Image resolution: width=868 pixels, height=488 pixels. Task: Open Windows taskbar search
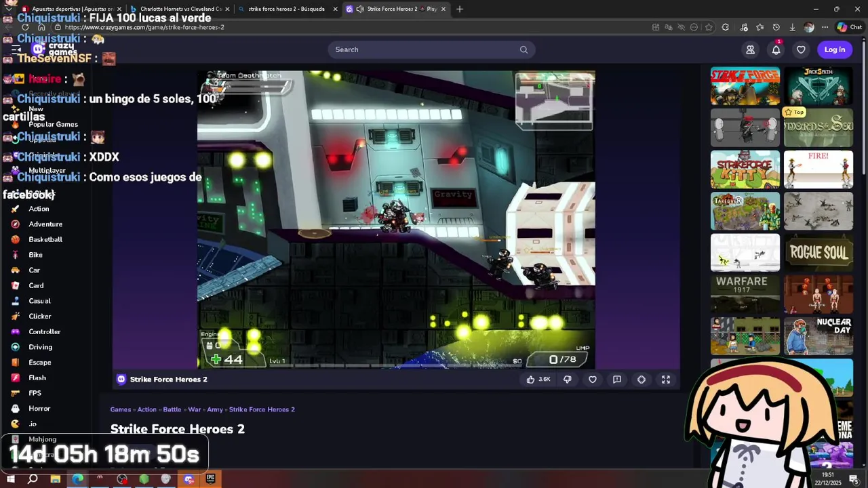tap(33, 479)
